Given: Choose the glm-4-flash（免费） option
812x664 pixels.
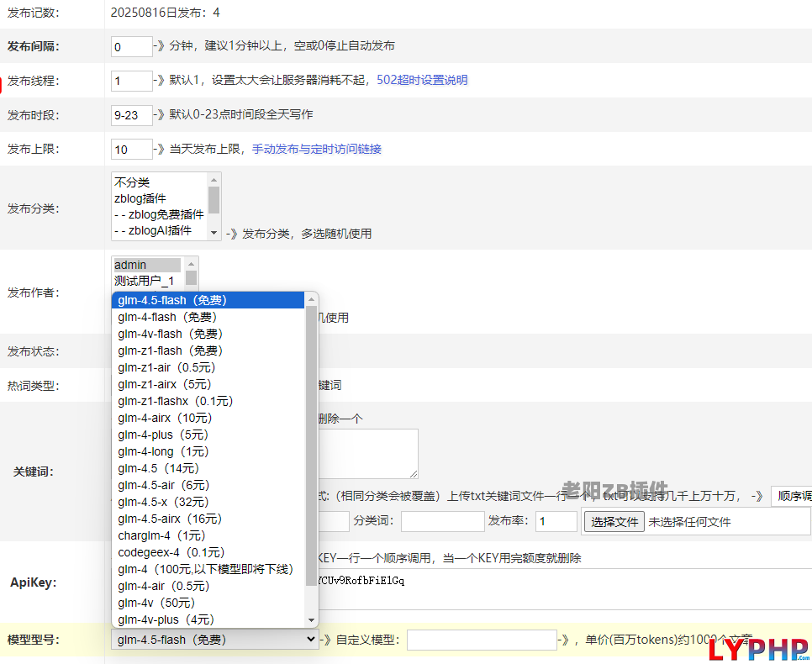Looking at the screenshot, I should tap(208, 317).
